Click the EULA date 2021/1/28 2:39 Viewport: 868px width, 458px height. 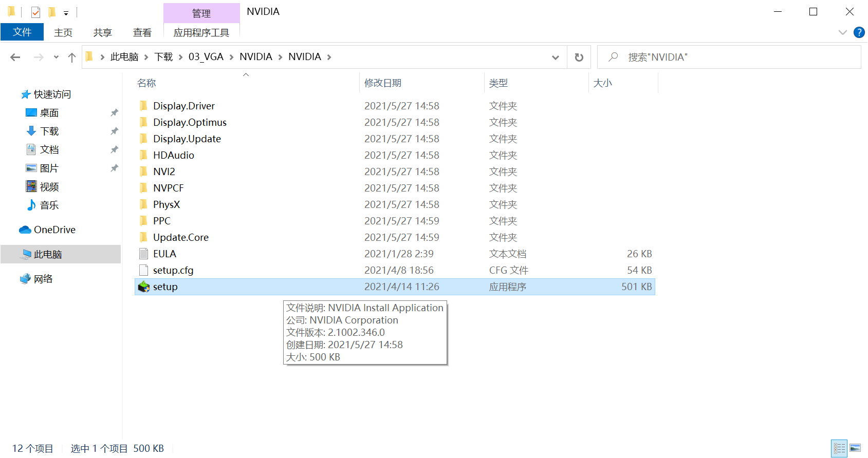click(x=399, y=254)
